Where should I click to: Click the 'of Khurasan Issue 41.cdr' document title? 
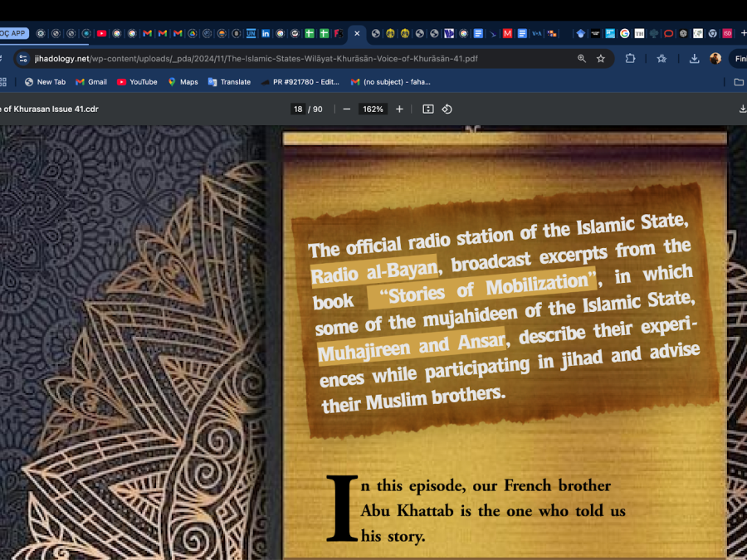point(50,109)
